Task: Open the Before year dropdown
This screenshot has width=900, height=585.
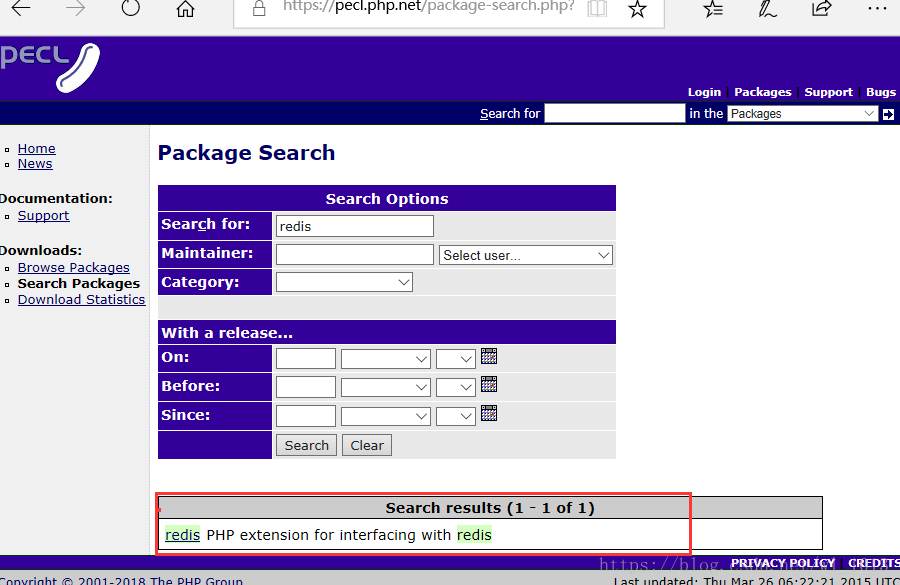Action: coord(456,387)
